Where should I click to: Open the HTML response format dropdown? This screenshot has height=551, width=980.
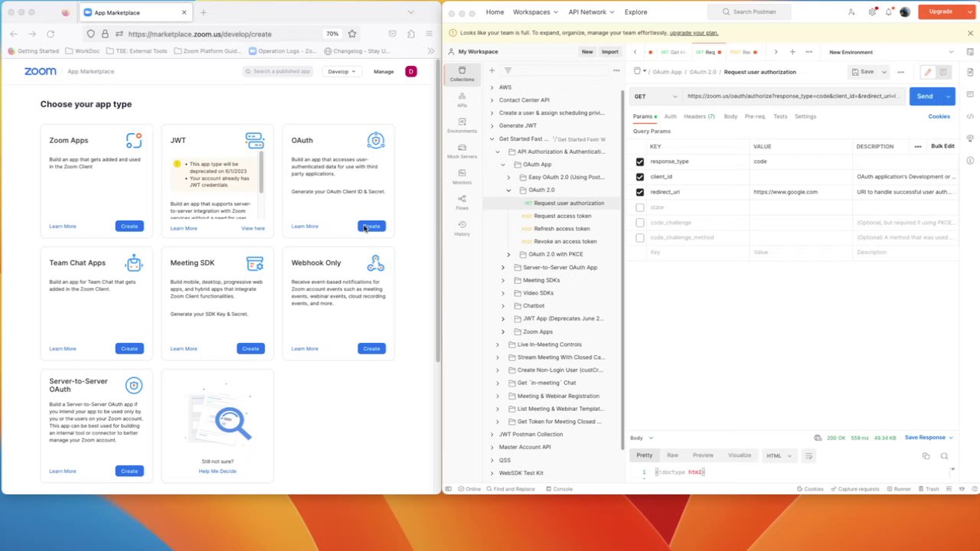pyautogui.click(x=779, y=456)
